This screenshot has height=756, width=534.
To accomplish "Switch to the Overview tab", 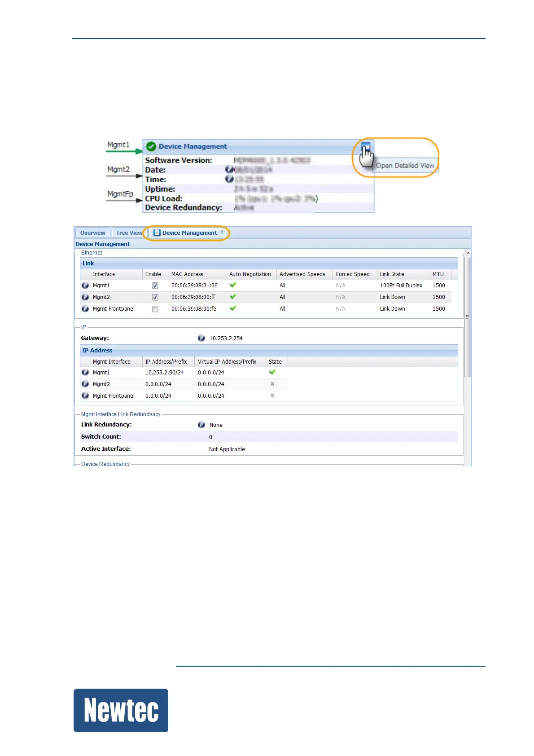I will [x=92, y=233].
